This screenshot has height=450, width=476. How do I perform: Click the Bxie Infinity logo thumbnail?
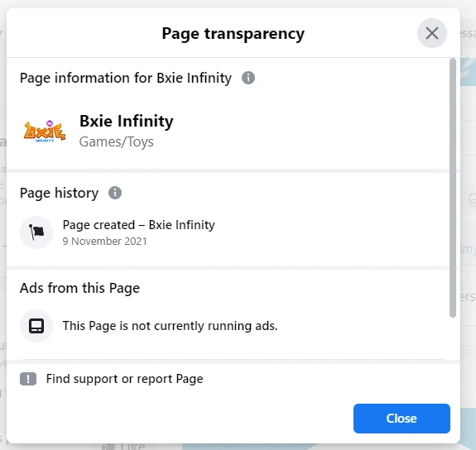coord(45,131)
